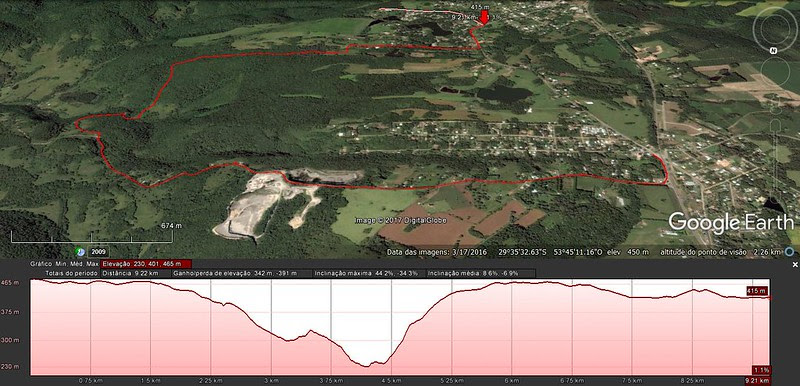Click the Google Earth logo

731,222
